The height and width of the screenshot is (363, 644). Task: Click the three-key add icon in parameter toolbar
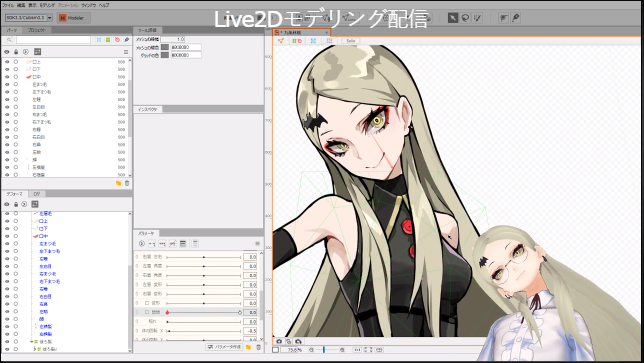(x=162, y=244)
